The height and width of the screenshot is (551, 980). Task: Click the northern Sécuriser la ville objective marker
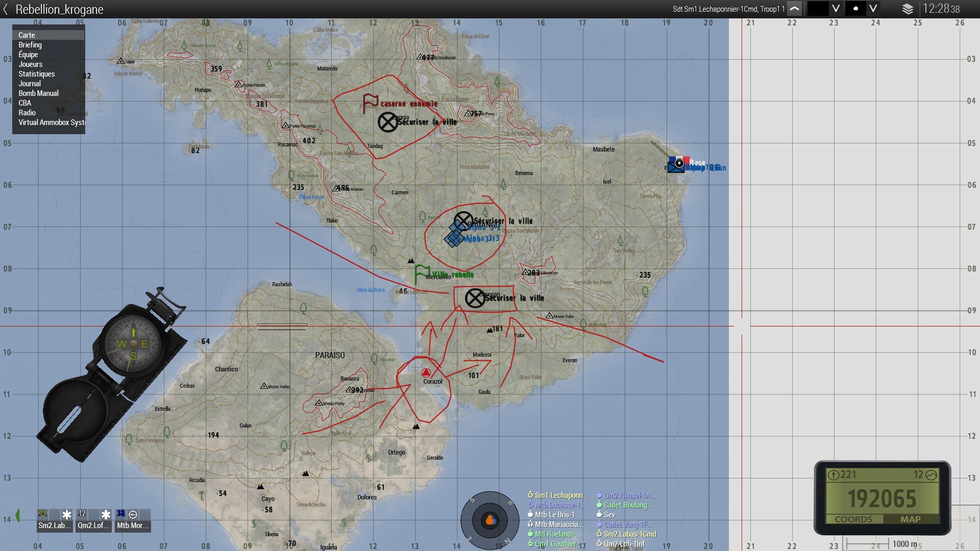point(388,122)
